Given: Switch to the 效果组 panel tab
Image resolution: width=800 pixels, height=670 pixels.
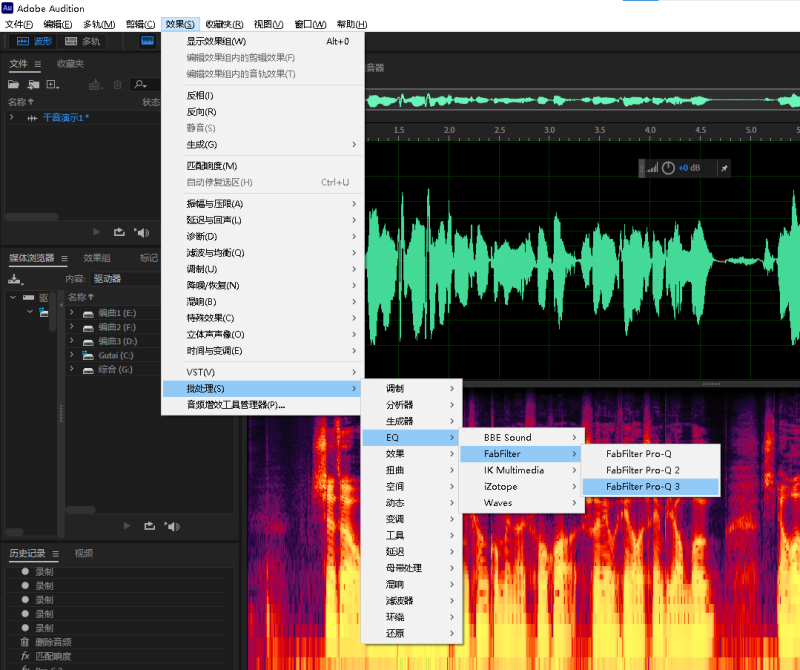Looking at the screenshot, I should coord(97,258).
